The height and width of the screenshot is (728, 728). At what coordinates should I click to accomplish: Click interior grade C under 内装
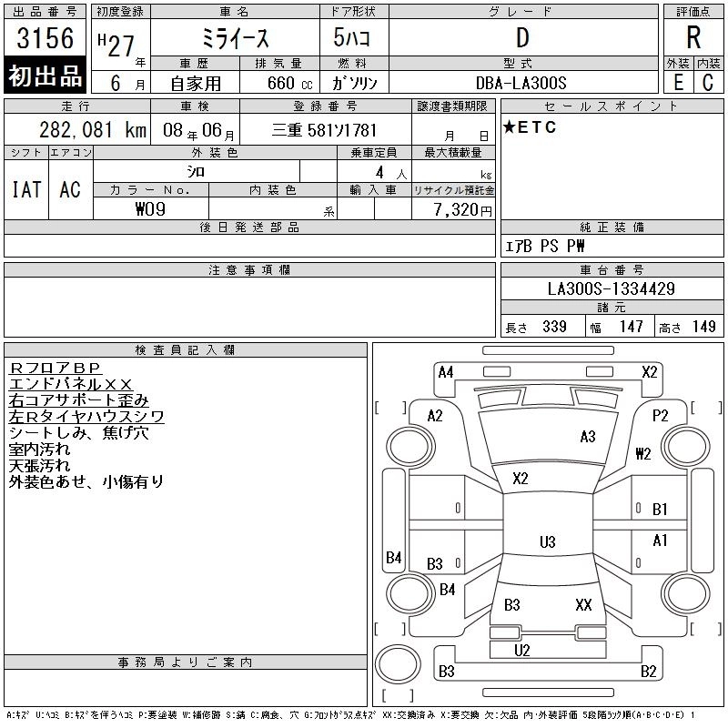(x=708, y=83)
